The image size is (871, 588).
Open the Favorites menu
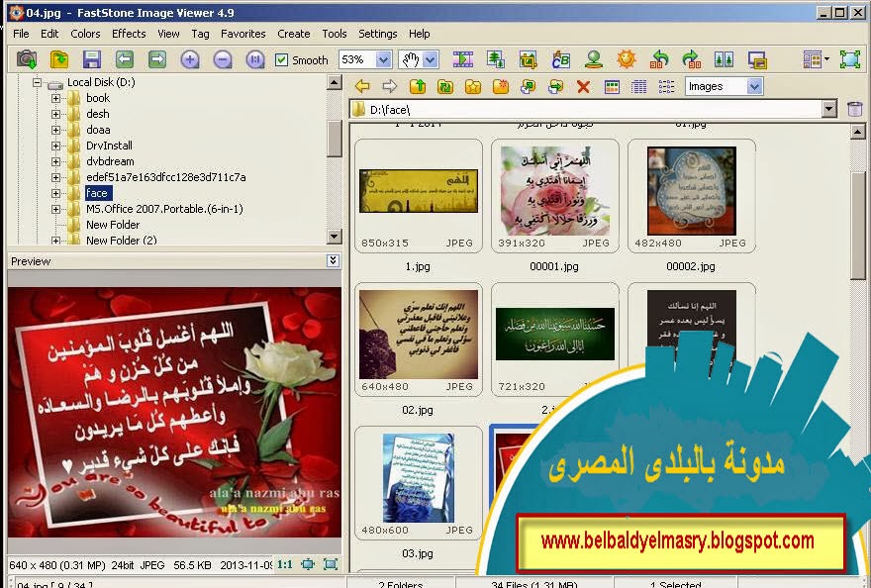click(243, 34)
